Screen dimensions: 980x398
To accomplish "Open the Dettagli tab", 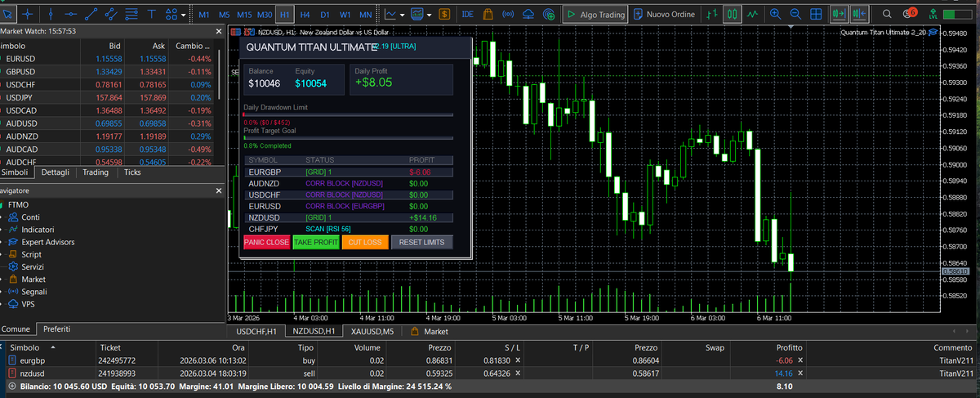I will coord(56,172).
